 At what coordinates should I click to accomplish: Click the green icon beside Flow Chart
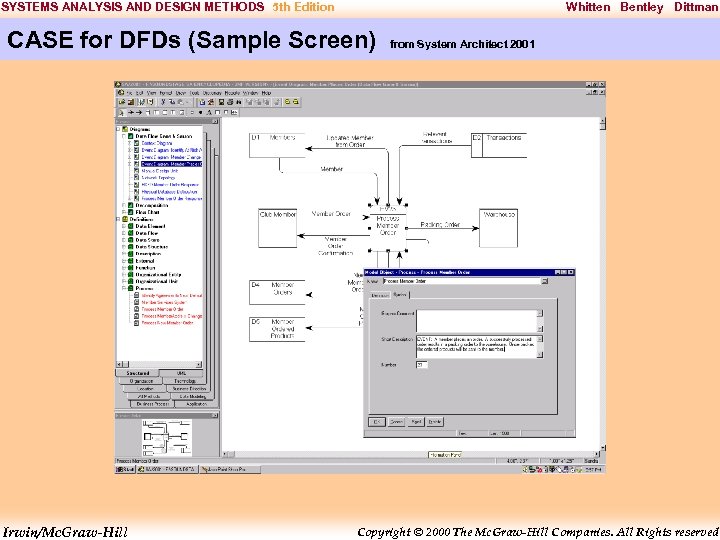point(130,212)
